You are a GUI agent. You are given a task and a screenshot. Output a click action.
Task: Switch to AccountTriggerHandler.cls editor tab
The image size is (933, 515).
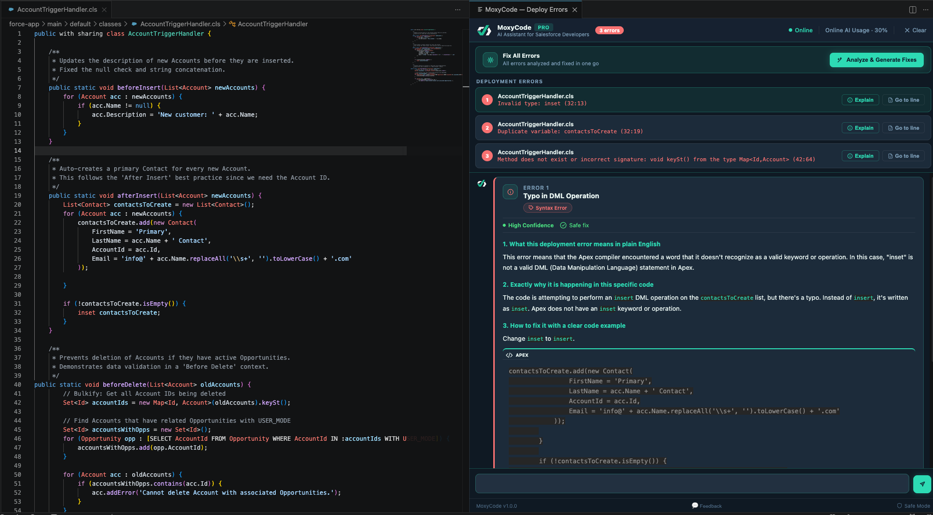pyautogui.click(x=57, y=10)
